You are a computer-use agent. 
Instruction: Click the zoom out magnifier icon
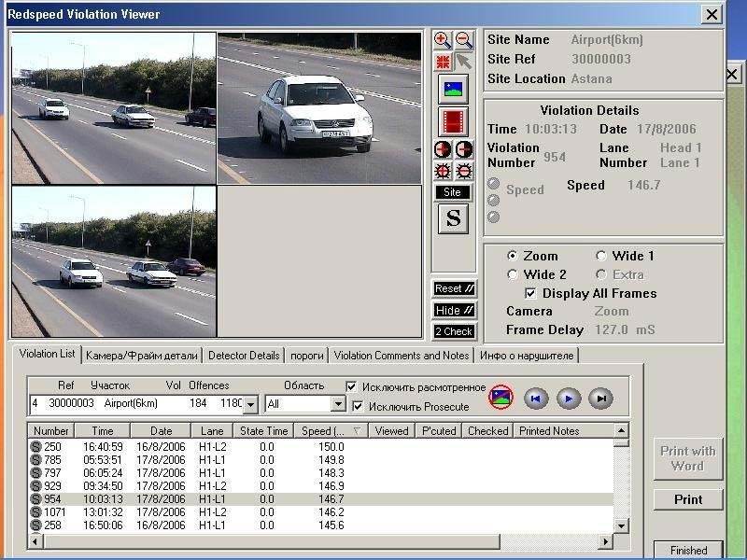click(464, 41)
